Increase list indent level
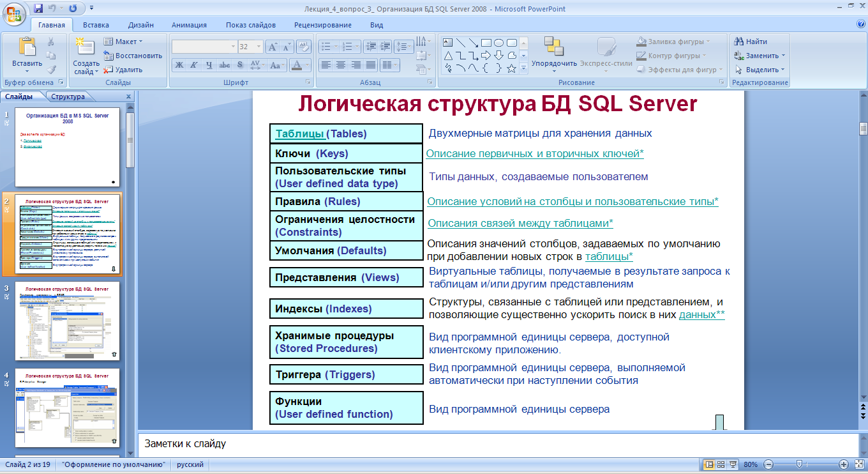Image resolution: width=868 pixels, height=474 pixels. tap(385, 47)
